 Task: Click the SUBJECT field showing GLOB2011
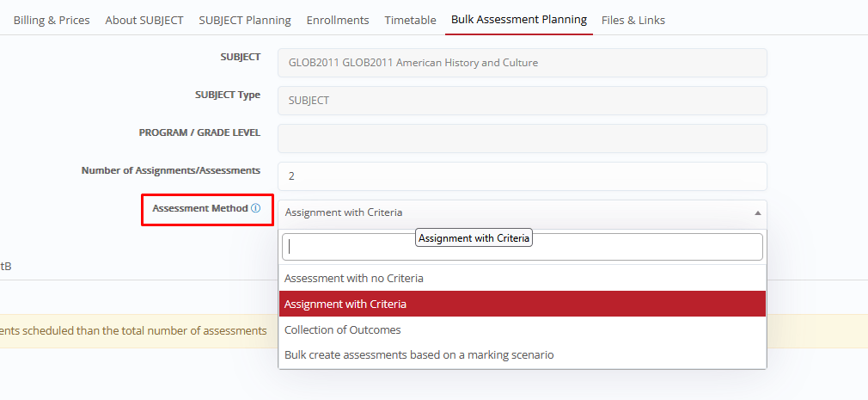522,63
